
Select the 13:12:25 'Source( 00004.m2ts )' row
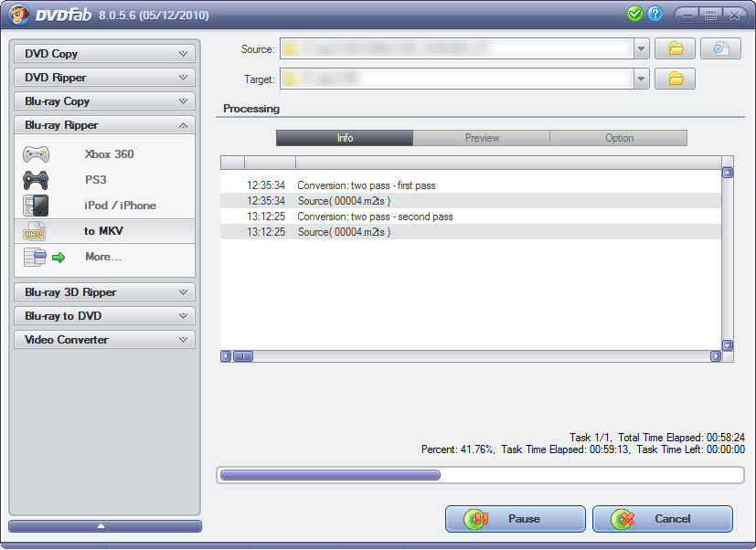pyautogui.click(x=471, y=232)
